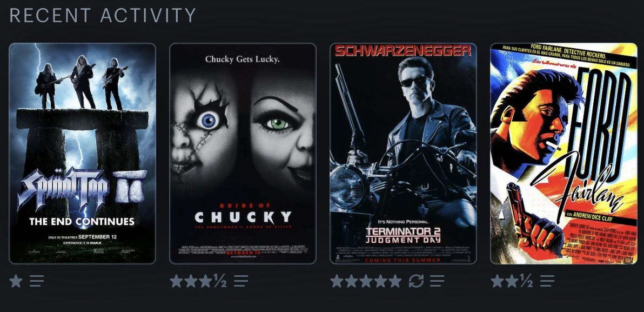Open the review icon under Spinal Tap II
This screenshot has height=312, width=644.
point(37,281)
